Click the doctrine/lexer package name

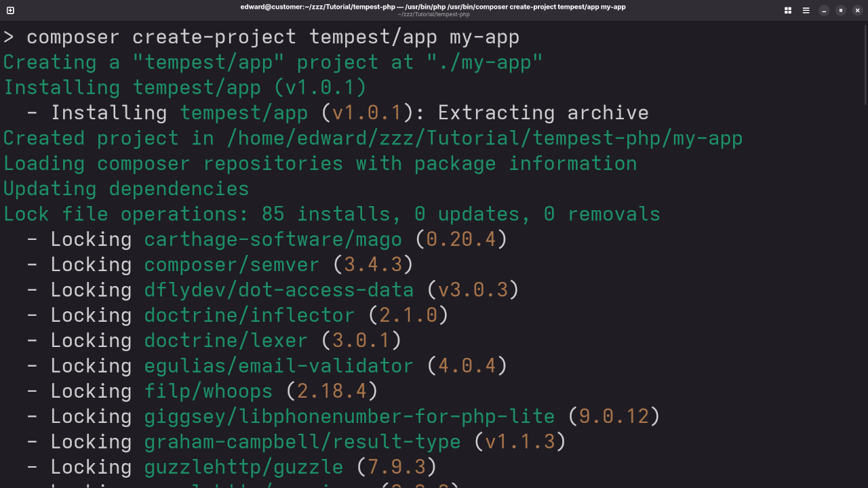tap(226, 340)
